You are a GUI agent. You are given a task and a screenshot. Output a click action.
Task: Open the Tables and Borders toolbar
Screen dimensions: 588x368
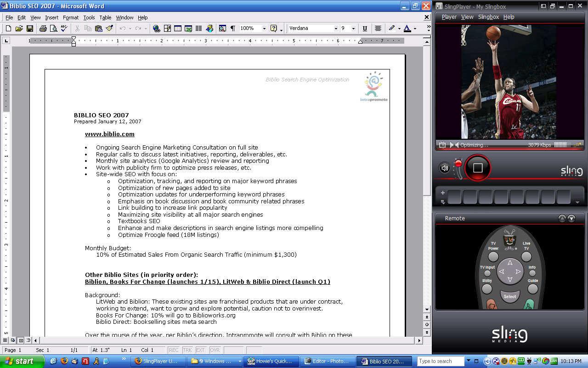[x=167, y=29]
